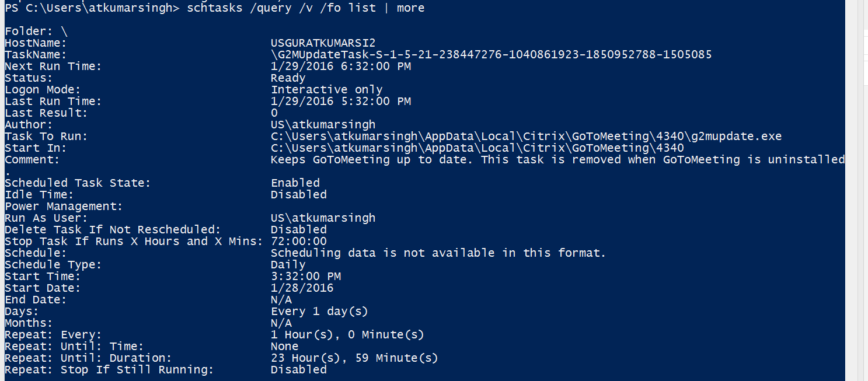Image resolution: width=868 pixels, height=381 pixels.
Task: Click the Run As User value
Action: [323, 218]
